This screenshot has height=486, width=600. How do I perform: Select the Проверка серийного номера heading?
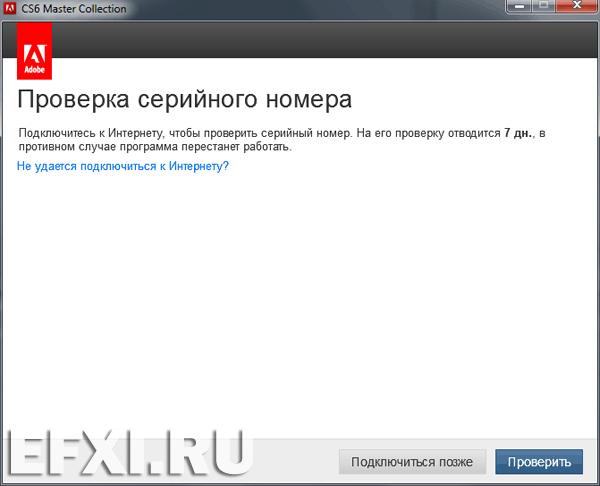click(184, 99)
